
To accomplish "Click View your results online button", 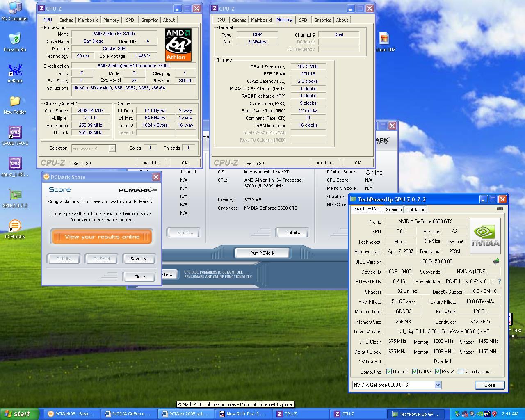I will (x=102, y=237).
